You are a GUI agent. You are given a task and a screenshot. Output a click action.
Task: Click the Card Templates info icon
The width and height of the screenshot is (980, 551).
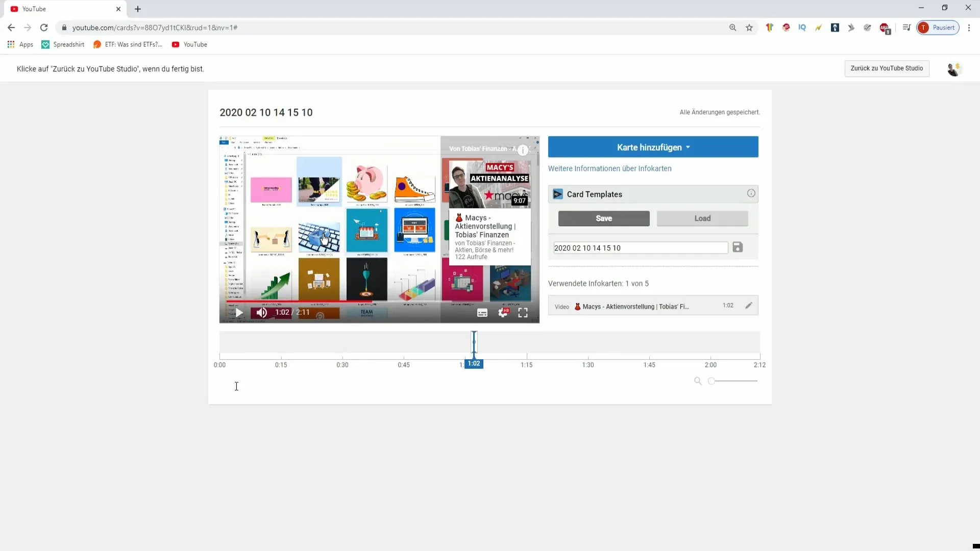click(751, 193)
